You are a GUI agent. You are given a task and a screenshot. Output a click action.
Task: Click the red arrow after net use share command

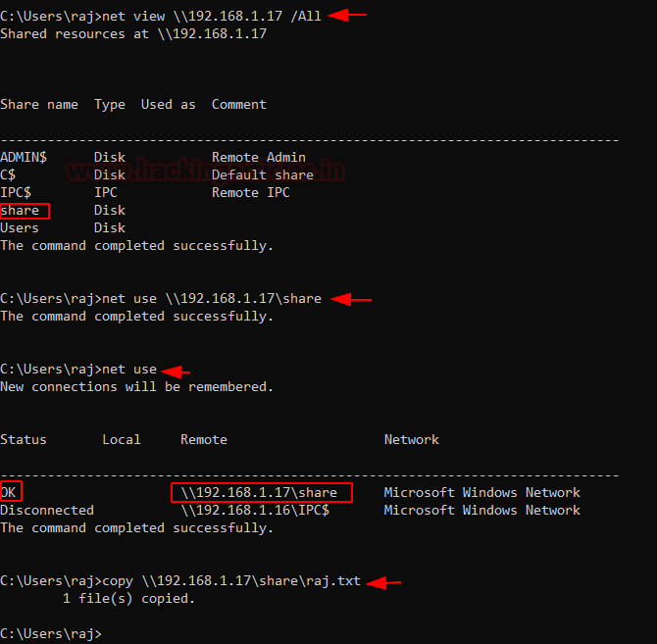tap(355, 299)
